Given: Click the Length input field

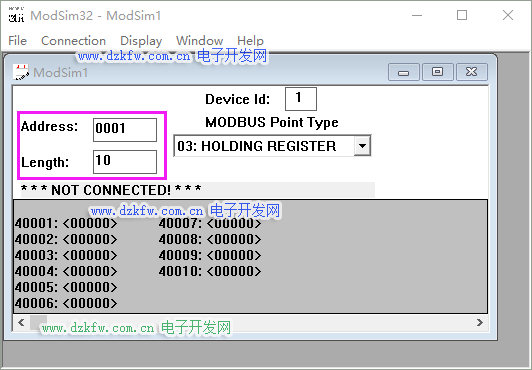Looking at the screenshot, I should click(125, 162).
